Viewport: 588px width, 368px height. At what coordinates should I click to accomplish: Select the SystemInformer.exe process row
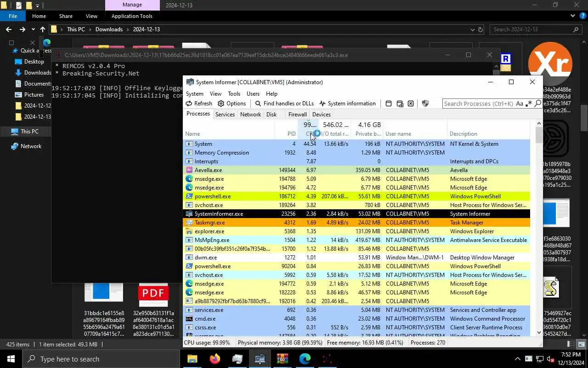pyautogui.click(x=356, y=214)
